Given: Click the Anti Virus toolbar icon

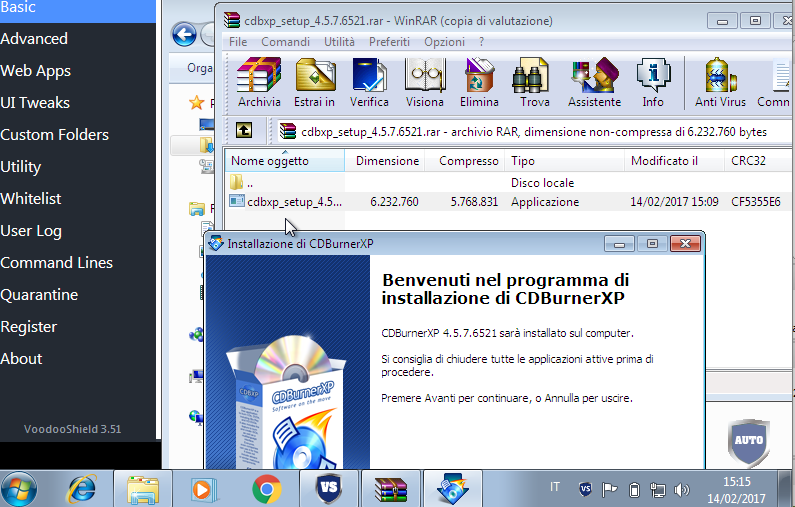Looking at the screenshot, I should (720, 82).
